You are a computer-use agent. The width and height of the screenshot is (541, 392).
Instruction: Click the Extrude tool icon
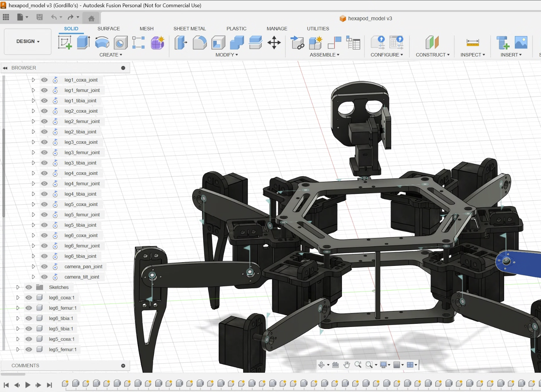tap(83, 43)
